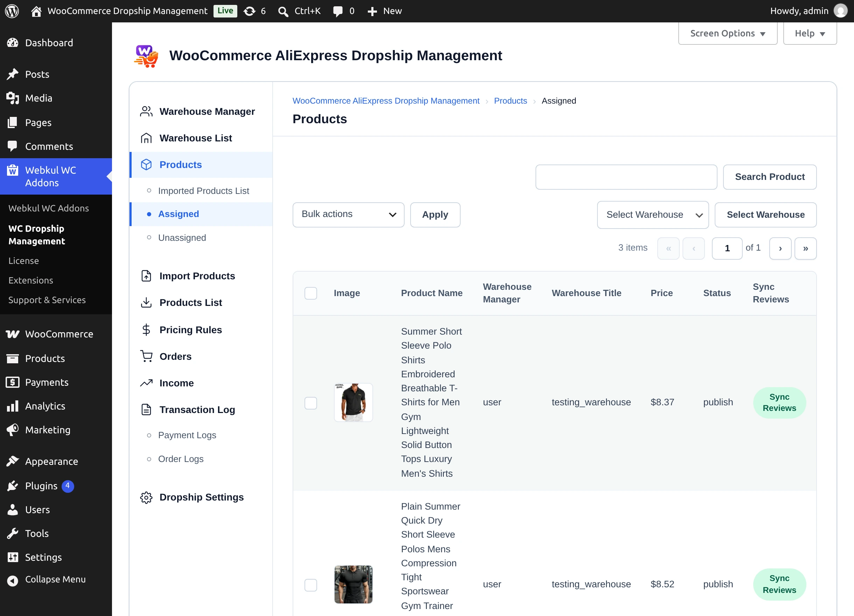Viewport: 854px width, 616px height.
Task: Click Summer Short Sleeve Polo product name
Action: tap(431, 402)
